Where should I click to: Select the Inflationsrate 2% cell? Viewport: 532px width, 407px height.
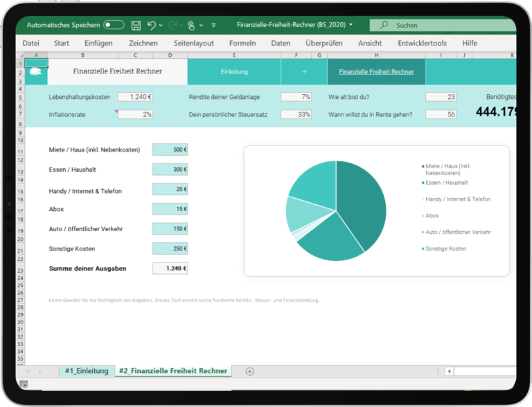pyautogui.click(x=135, y=114)
